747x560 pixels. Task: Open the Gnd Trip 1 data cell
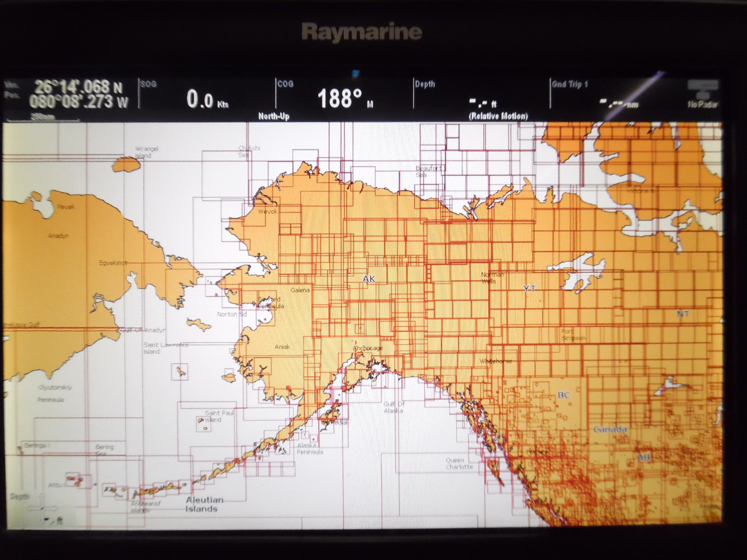click(617, 96)
